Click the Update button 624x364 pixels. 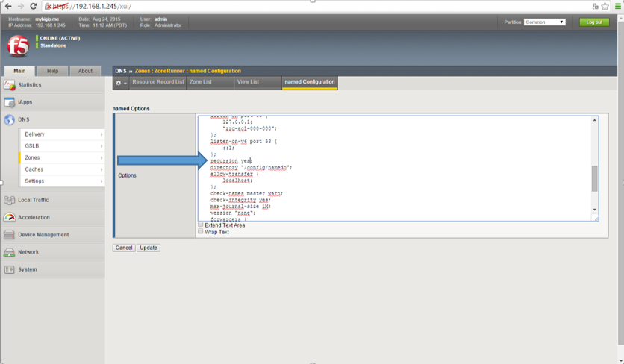149,248
